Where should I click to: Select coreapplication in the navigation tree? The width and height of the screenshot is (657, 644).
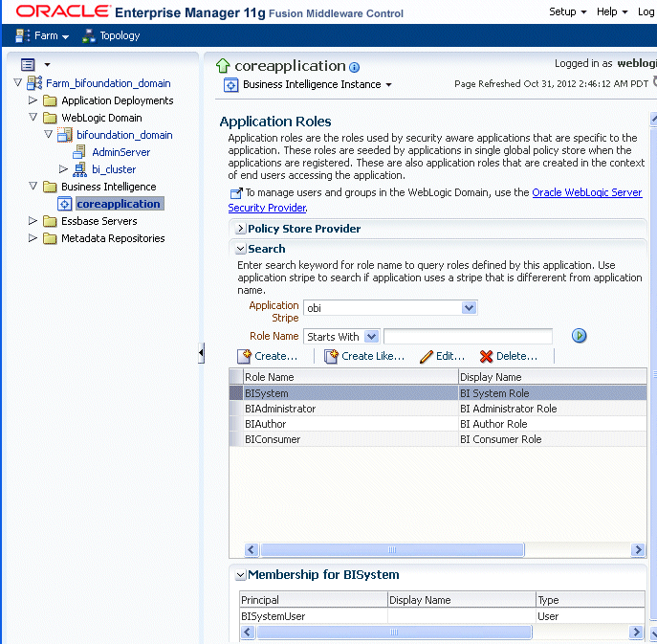point(119,204)
